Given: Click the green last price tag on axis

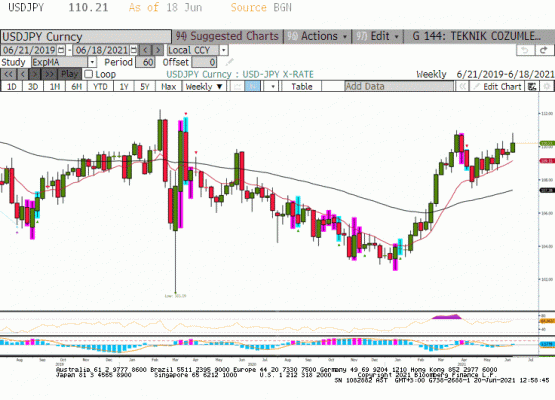Looking at the screenshot, I should click(x=547, y=144).
